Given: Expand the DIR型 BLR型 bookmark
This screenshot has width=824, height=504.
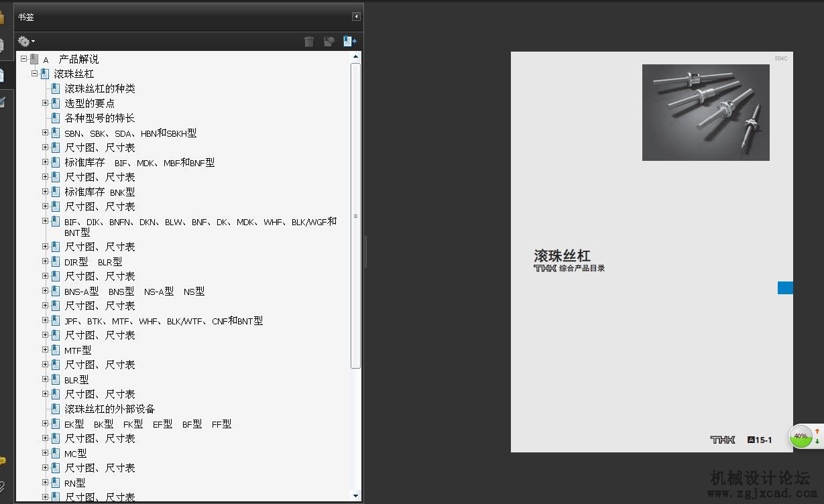Looking at the screenshot, I should tap(46, 261).
